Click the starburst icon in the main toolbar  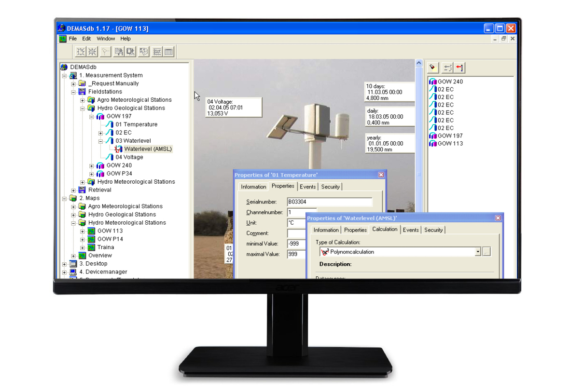[92, 52]
